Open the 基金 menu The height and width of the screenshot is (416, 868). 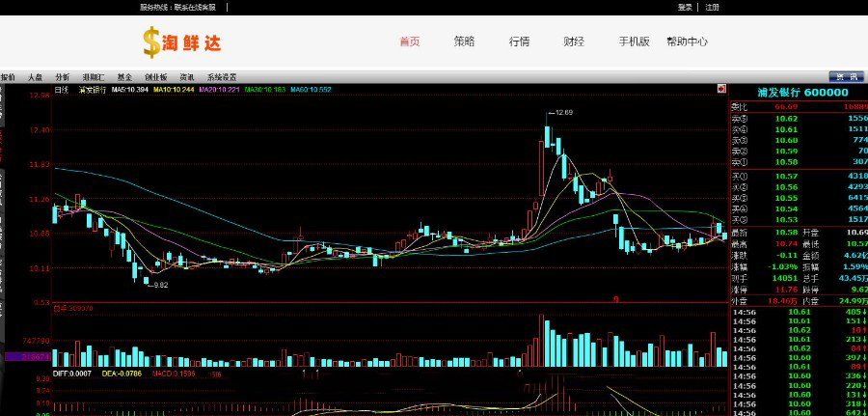[x=124, y=77]
